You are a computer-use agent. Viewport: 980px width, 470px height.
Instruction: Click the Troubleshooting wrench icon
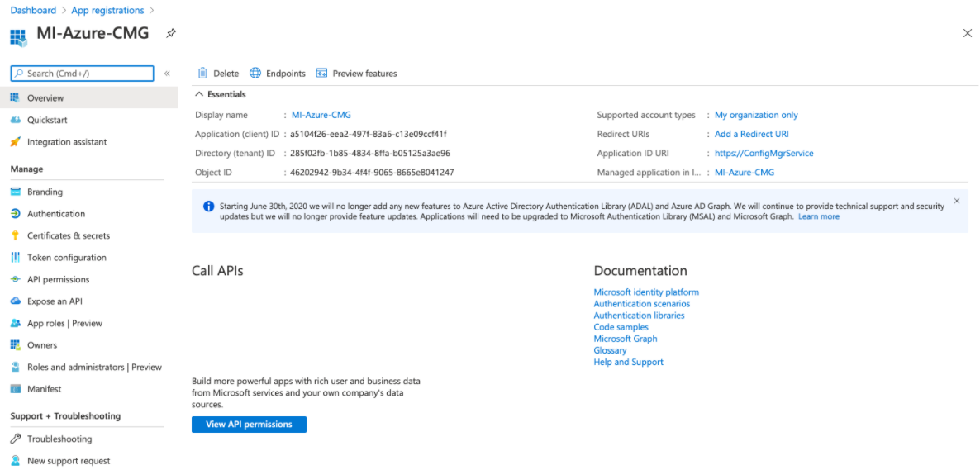point(16,439)
